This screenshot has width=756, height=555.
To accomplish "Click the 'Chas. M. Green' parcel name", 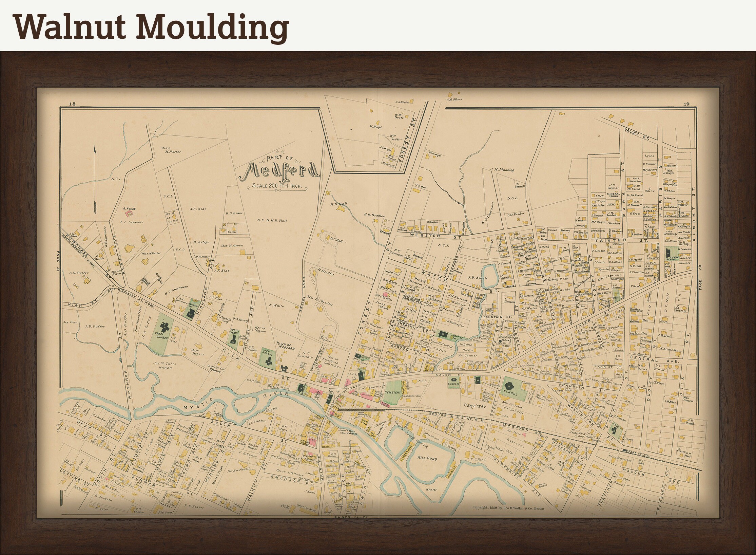I will click(x=232, y=245).
